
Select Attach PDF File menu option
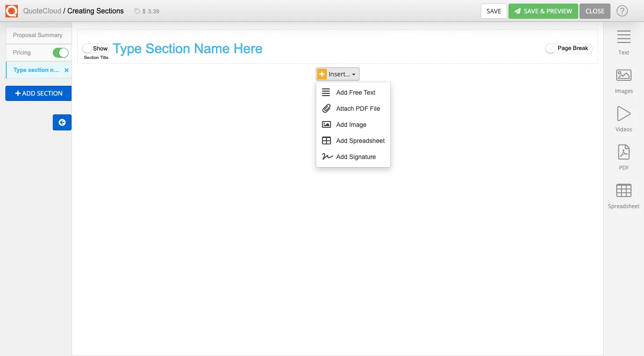point(358,109)
